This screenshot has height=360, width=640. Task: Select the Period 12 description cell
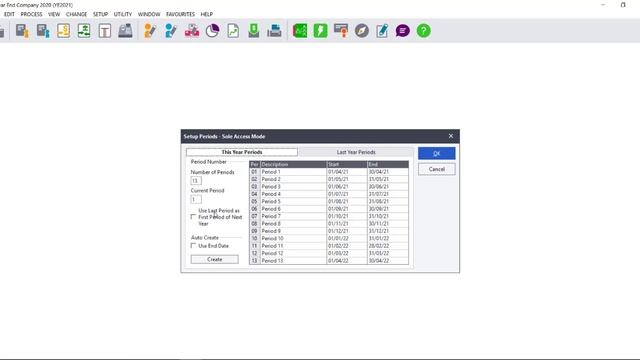pos(293,253)
